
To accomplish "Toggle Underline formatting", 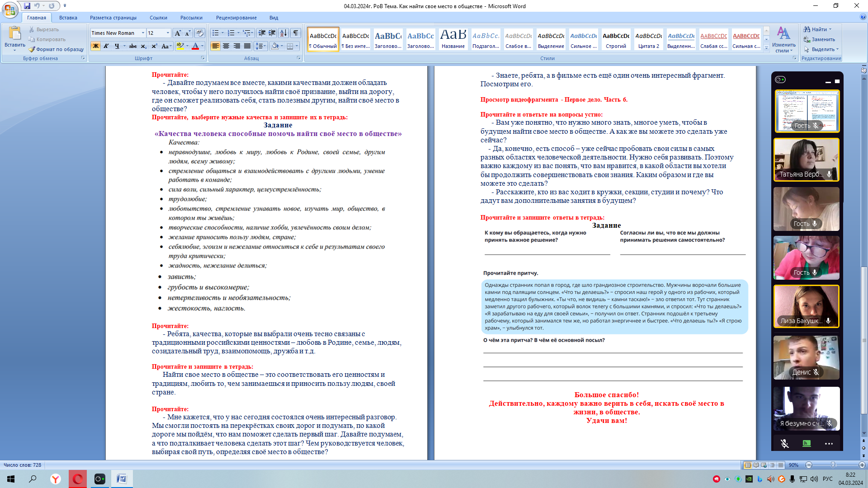I will (117, 46).
